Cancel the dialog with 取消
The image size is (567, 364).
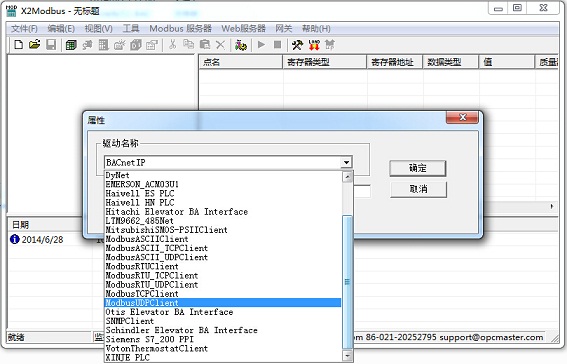(x=418, y=189)
